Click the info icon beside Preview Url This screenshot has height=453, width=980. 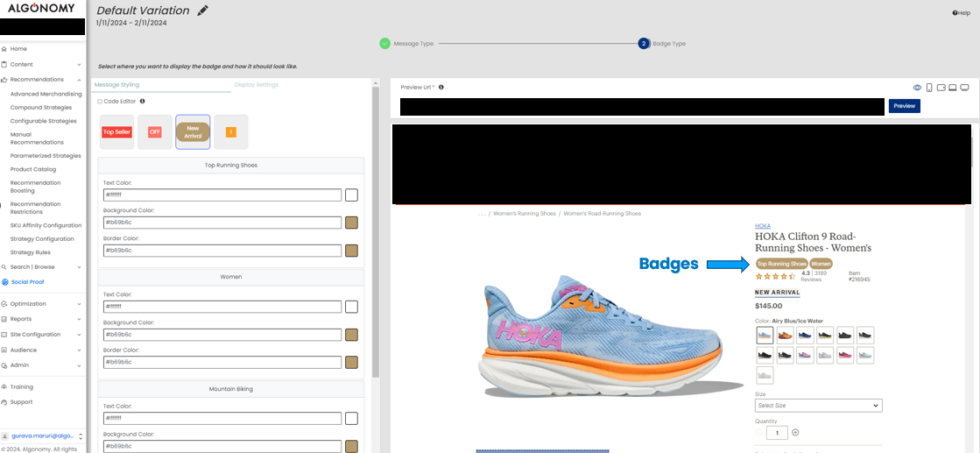coord(441,88)
